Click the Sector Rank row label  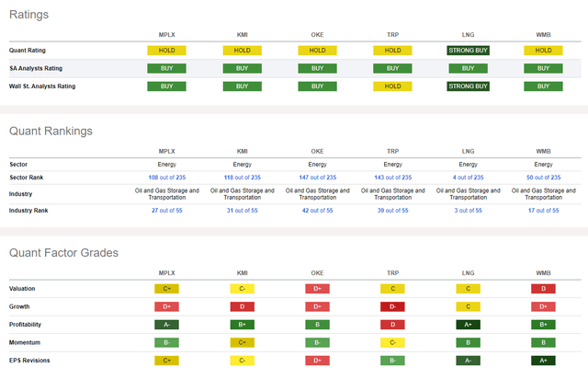tap(27, 178)
